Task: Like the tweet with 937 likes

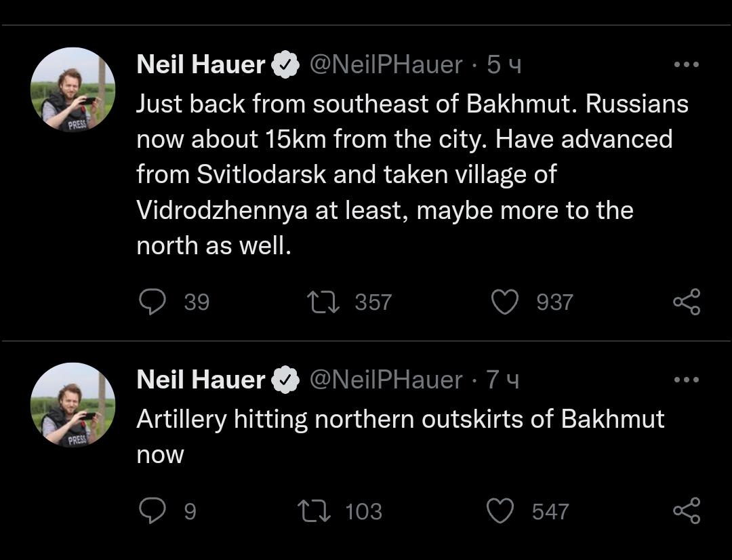Action: (x=504, y=302)
